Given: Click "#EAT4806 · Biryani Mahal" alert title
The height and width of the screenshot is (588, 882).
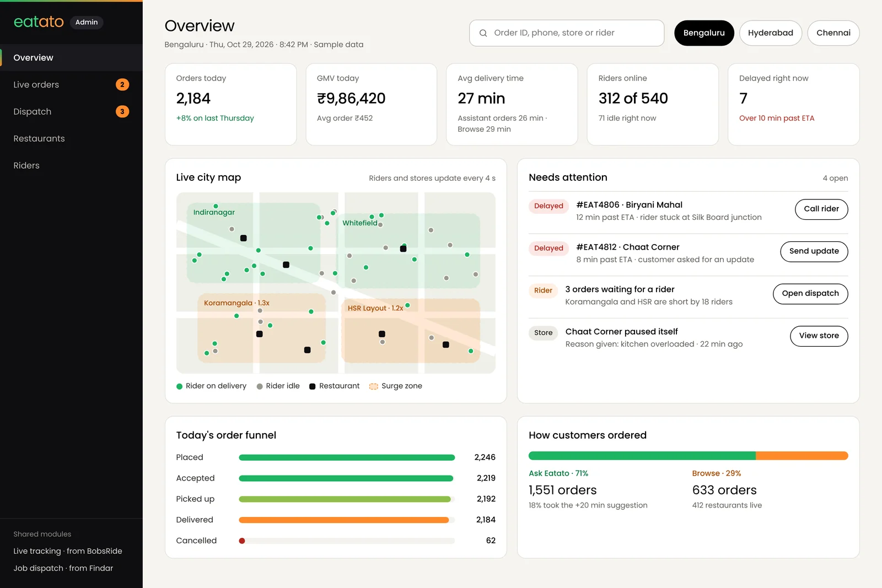Looking at the screenshot, I should (x=629, y=205).
